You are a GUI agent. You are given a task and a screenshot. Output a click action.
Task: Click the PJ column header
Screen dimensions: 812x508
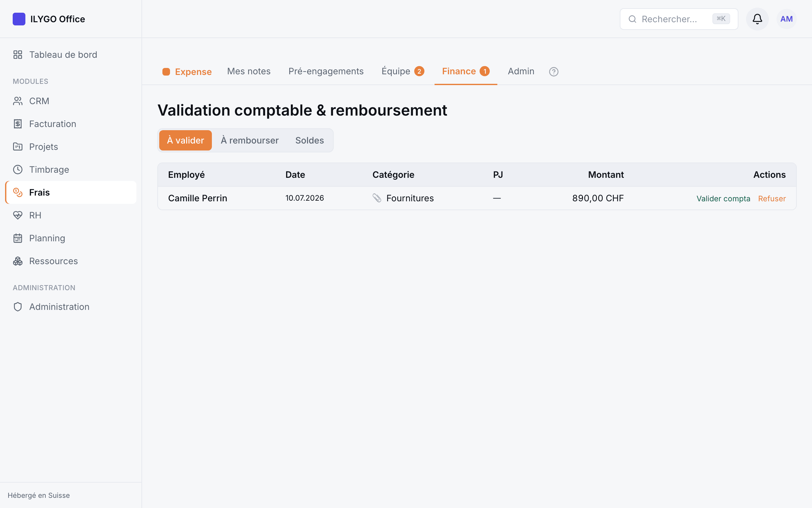498,175
